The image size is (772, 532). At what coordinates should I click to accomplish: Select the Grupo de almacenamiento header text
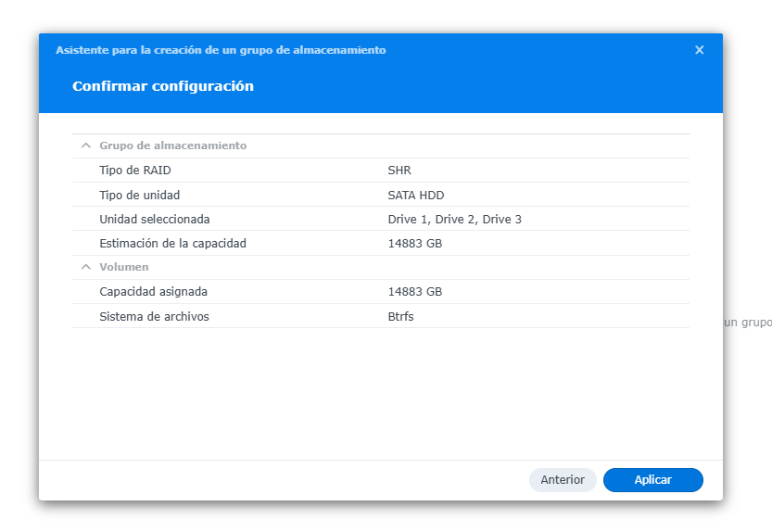172,146
